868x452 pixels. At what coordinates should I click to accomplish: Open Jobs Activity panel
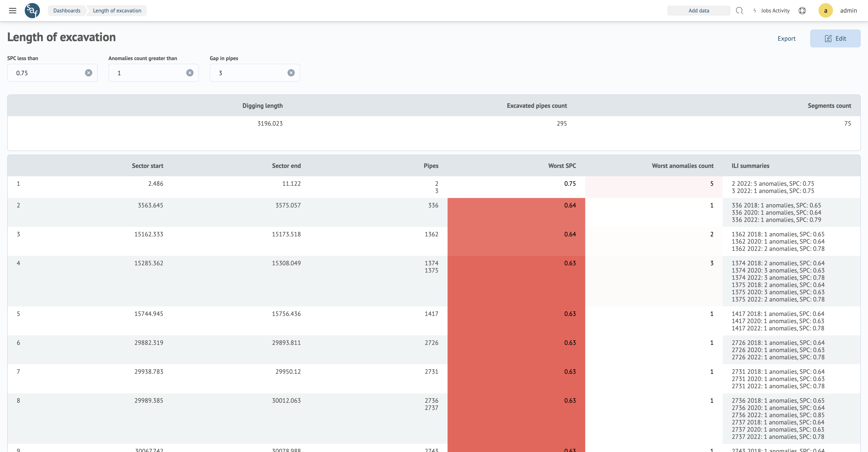click(x=771, y=10)
